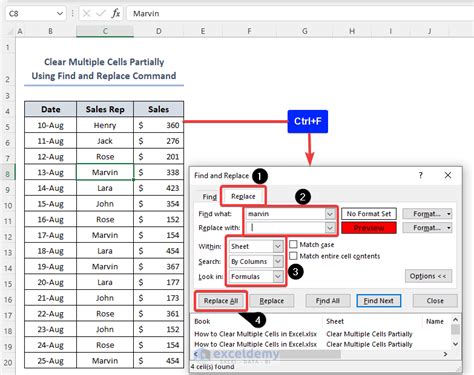Enable Match entire cell contents checkbox
This screenshot has height=375, width=474.
pyautogui.click(x=293, y=256)
